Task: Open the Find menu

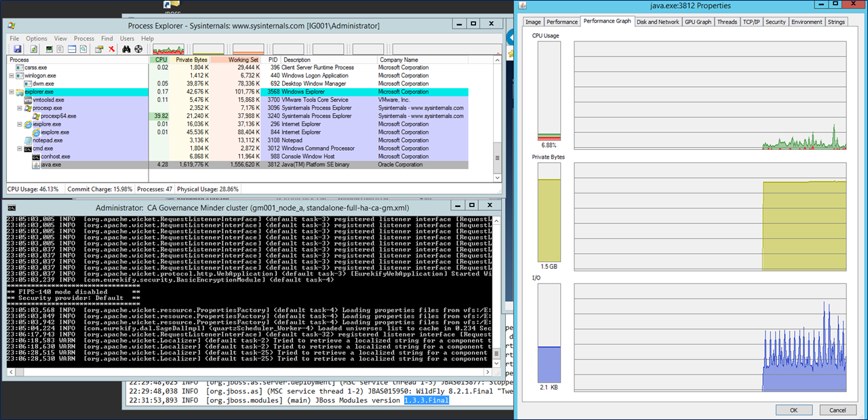Action: point(107,39)
